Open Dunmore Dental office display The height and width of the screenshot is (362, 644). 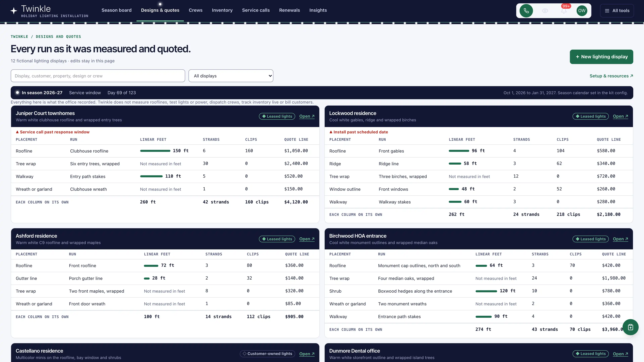pos(620,354)
